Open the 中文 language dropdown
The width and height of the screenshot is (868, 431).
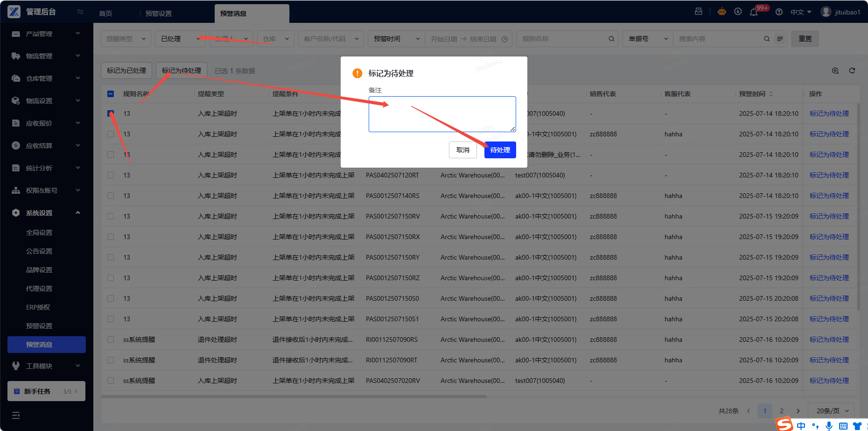pos(801,12)
